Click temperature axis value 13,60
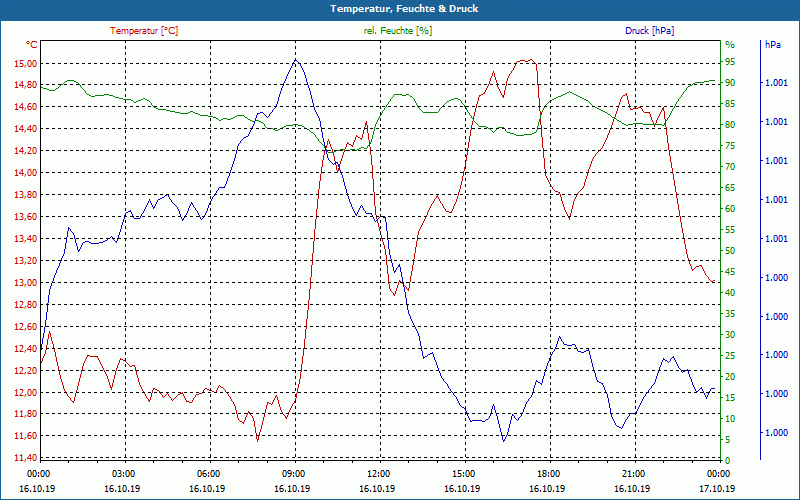Screen dimensions: 800x500 coord(28,216)
